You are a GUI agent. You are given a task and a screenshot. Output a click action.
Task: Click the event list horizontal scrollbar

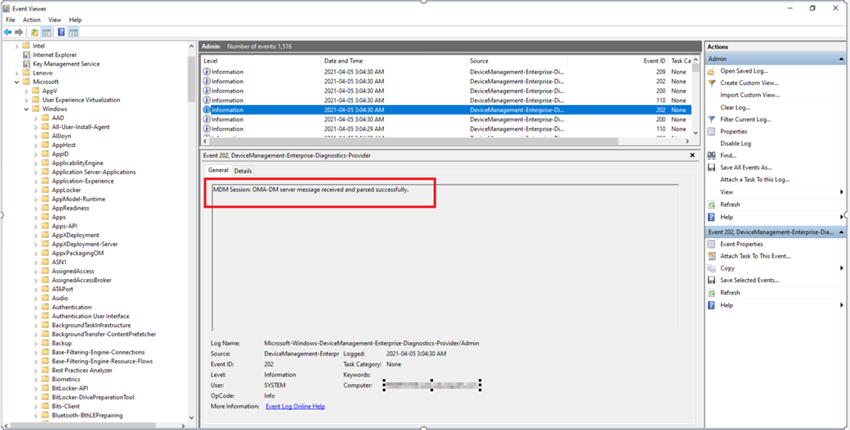(x=414, y=141)
